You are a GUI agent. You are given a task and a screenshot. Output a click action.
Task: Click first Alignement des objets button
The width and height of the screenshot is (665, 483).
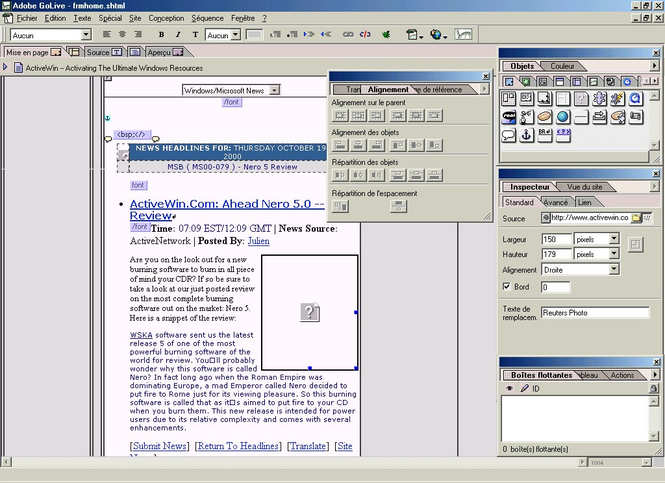pyautogui.click(x=340, y=145)
